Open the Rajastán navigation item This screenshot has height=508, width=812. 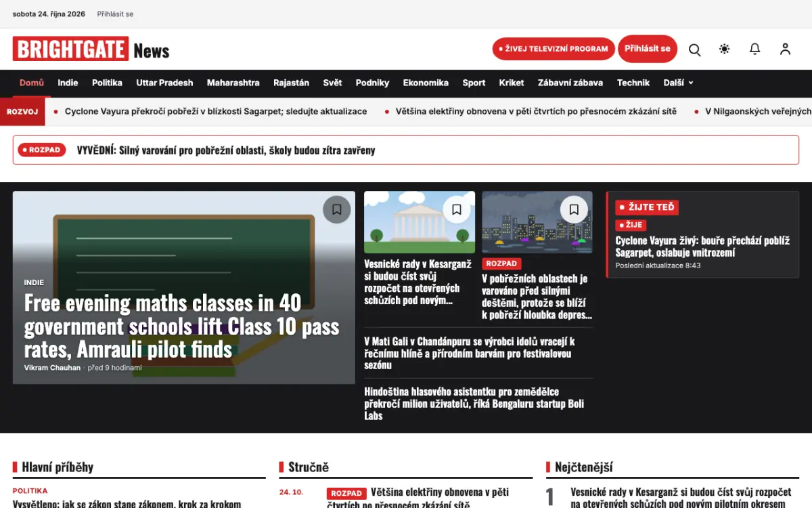coord(291,83)
